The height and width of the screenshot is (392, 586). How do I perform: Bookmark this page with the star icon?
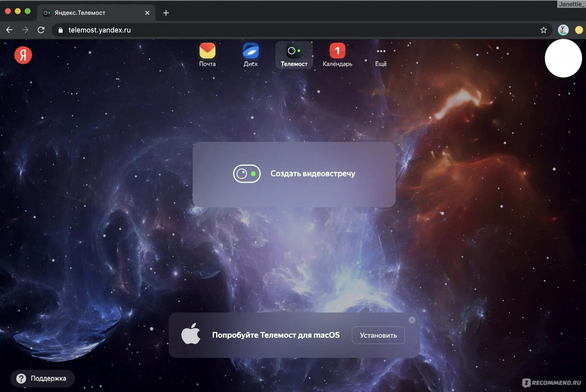[x=543, y=30]
